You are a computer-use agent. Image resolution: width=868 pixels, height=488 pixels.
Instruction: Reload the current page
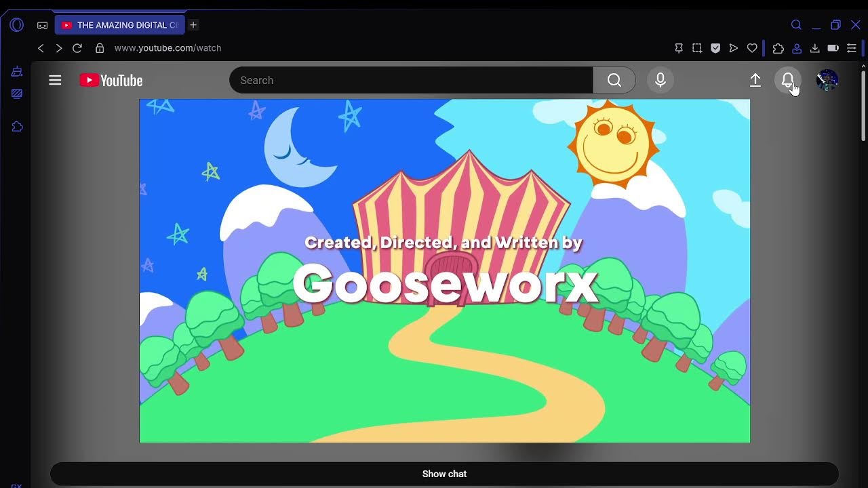pyautogui.click(x=77, y=48)
